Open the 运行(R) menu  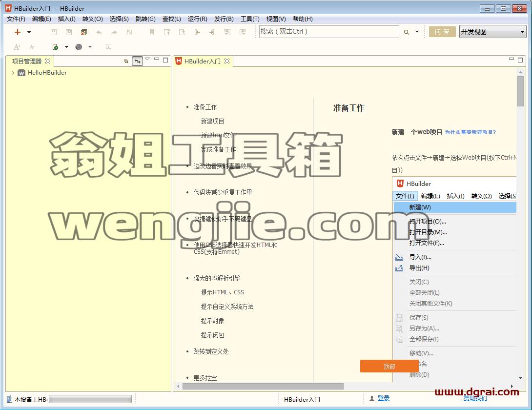[197, 19]
